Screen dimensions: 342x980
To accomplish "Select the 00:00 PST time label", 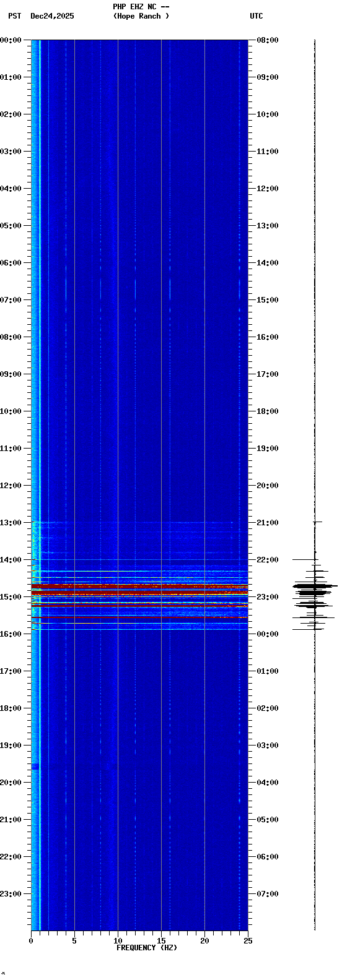I will point(11,40).
